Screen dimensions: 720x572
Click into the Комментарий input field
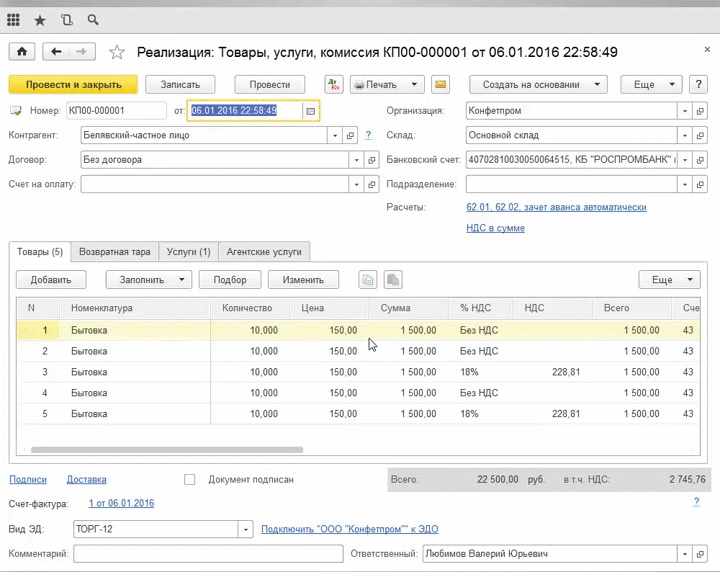coord(206,553)
